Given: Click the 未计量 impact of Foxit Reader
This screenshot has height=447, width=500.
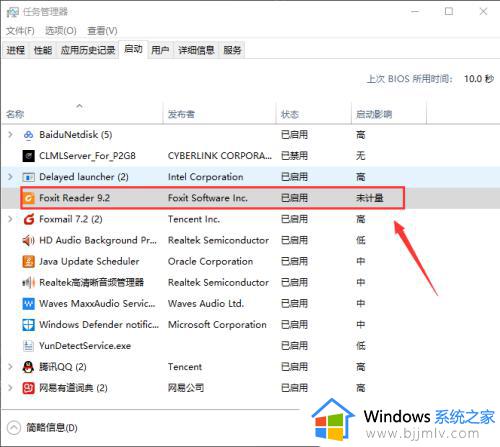Looking at the screenshot, I should pyautogui.click(x=370, y=198).
